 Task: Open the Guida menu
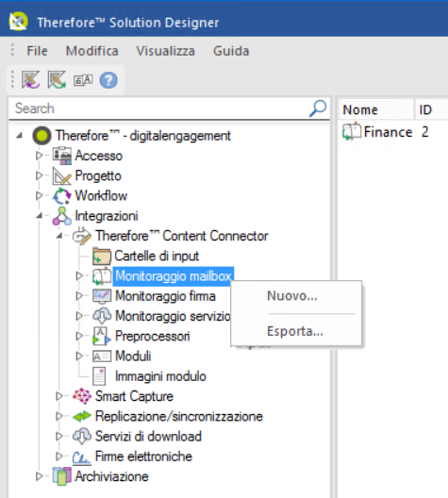(231, 51)
